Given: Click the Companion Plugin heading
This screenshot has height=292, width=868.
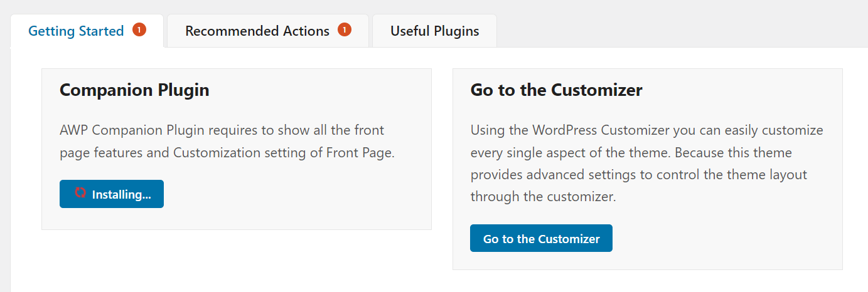Looking at the screenshot, I should (x=134, y=90).
